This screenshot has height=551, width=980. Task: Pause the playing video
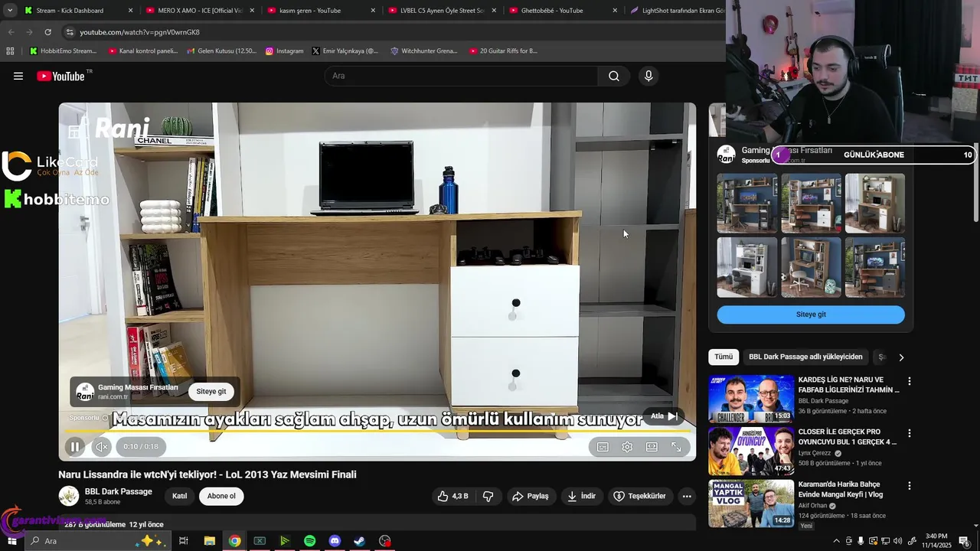click(x=75, y=447)
